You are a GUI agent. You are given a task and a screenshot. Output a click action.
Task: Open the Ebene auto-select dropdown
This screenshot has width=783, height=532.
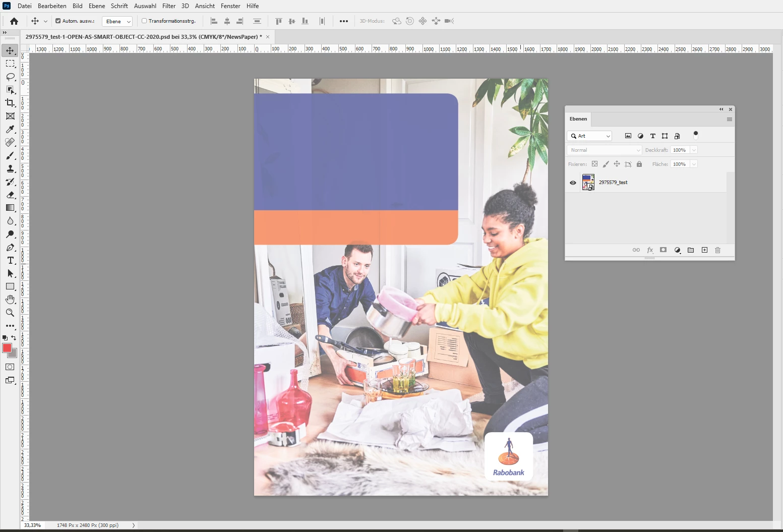click(117, 21)
